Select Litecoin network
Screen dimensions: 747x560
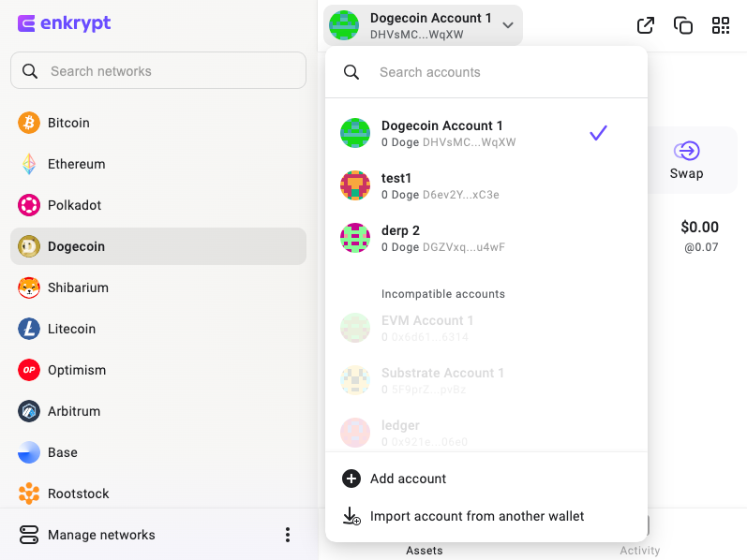[x=158, y=329]
